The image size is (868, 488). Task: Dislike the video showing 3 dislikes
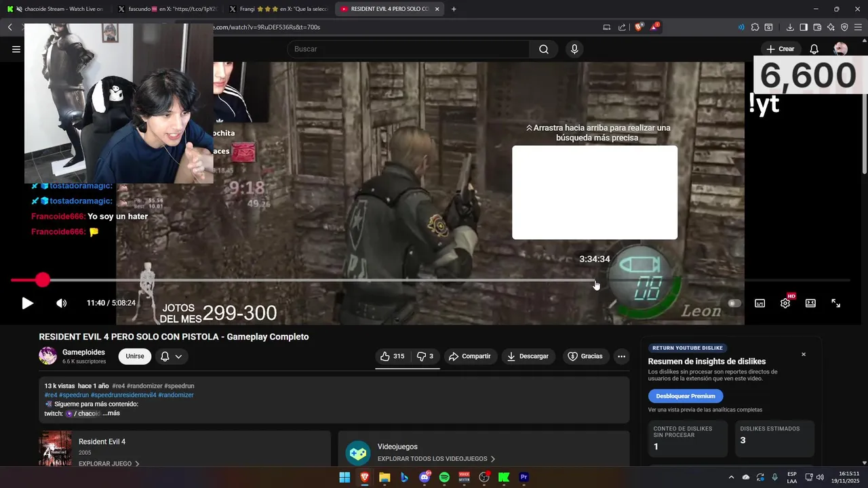[425, 356]
